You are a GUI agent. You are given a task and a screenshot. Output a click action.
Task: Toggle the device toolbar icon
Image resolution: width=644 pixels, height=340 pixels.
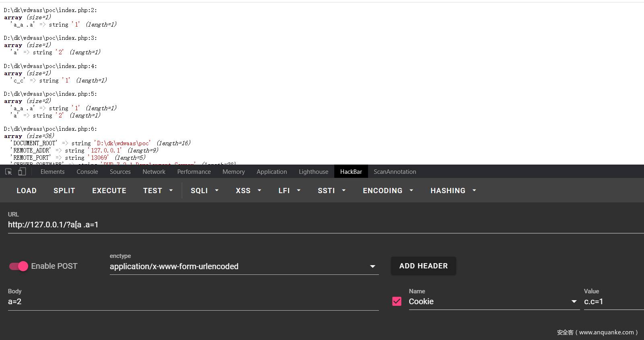(22, 172)
